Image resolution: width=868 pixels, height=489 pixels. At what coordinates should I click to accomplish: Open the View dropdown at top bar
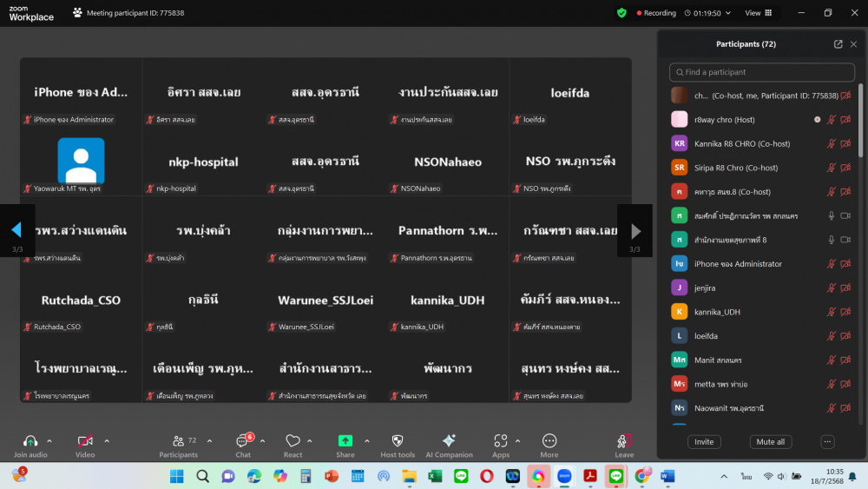757,13
